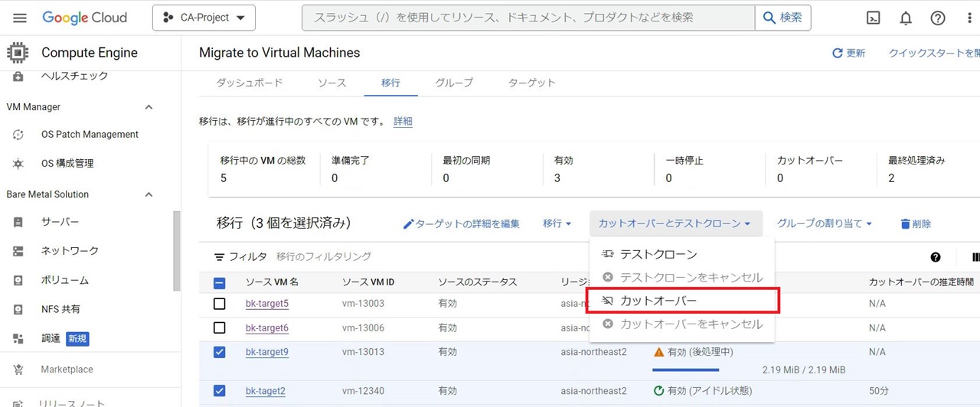Click the table help question icon
Image resolution: width=980 pixels, height=407 pixels.
coord(936,257)
